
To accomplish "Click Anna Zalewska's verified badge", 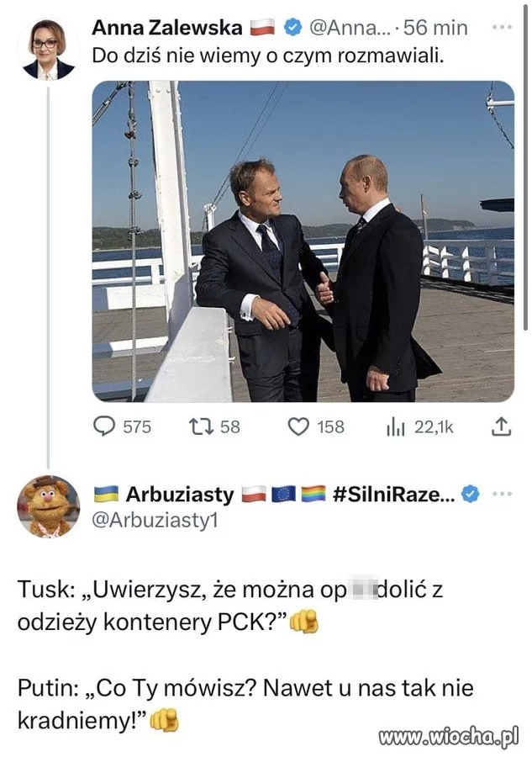I will click(x=292, y=28).
